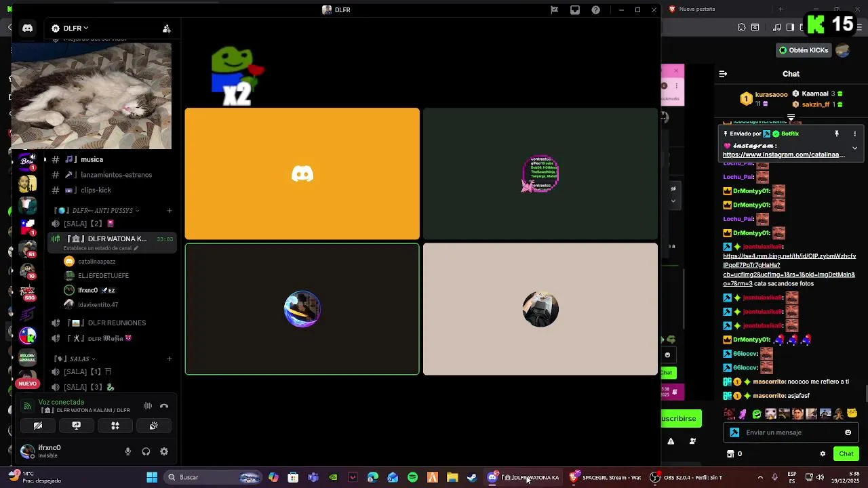
Task: Open emoji picker in Kick chat input
Action: click(848, 432)
